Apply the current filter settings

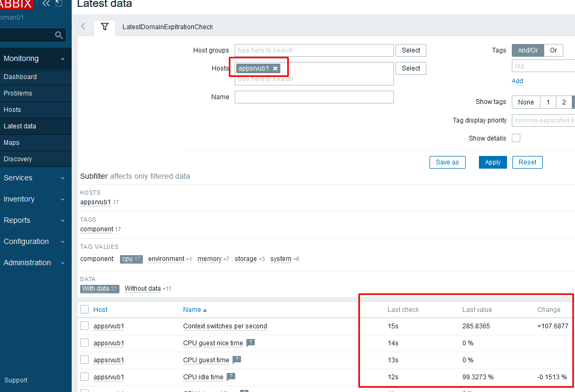[492, 162]
